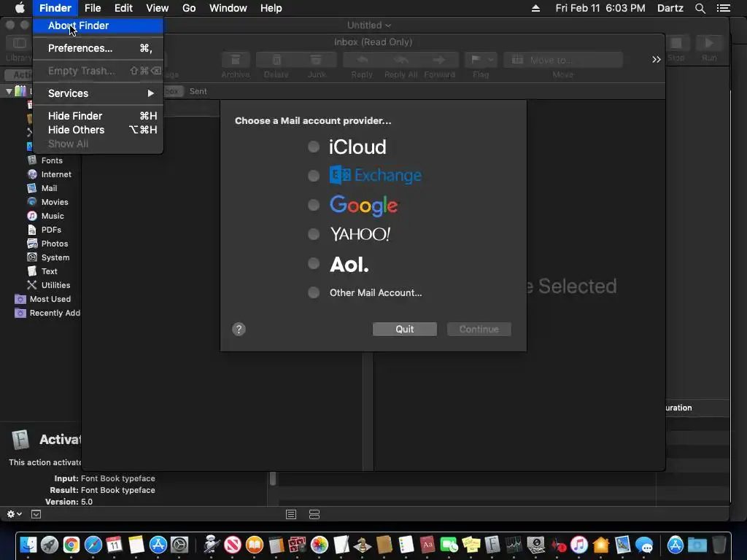Image resolution: width=747 pixels, height=560 pixels.
Task: Open Calendar from the Dock
Action: tap(115, 544)
